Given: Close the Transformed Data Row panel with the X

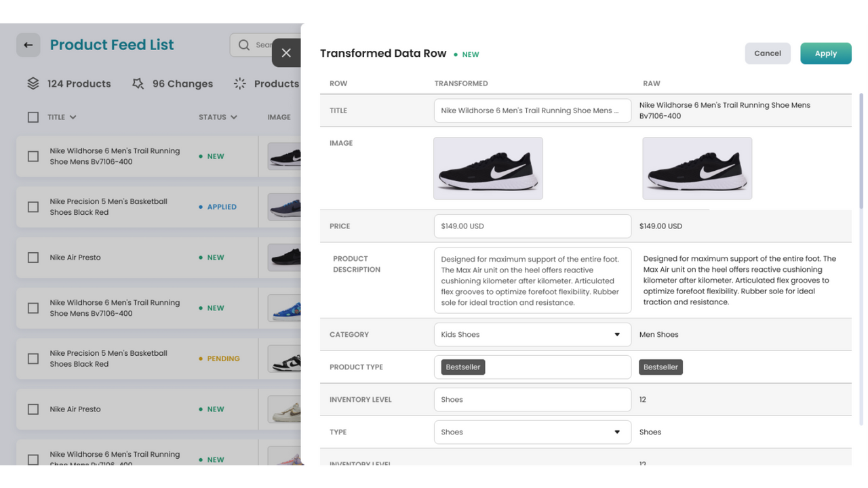Looking at the screenshot, I should tap(286, 53).
